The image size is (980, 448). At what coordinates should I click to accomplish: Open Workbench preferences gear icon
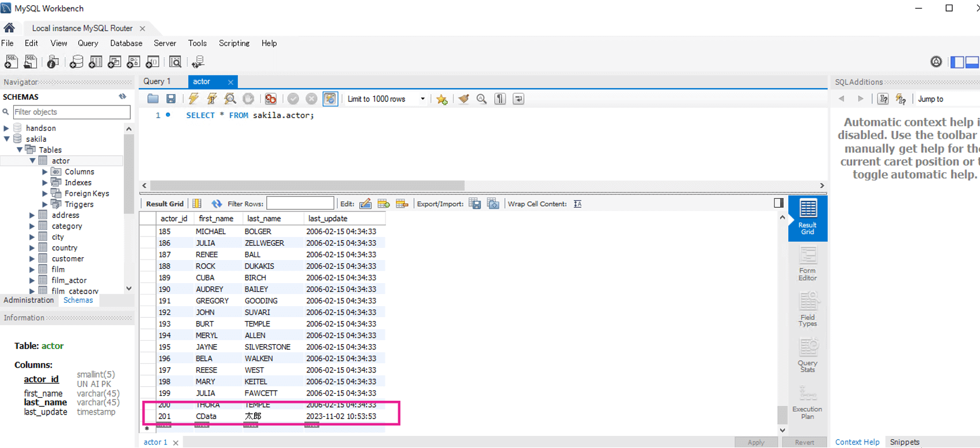936,62
